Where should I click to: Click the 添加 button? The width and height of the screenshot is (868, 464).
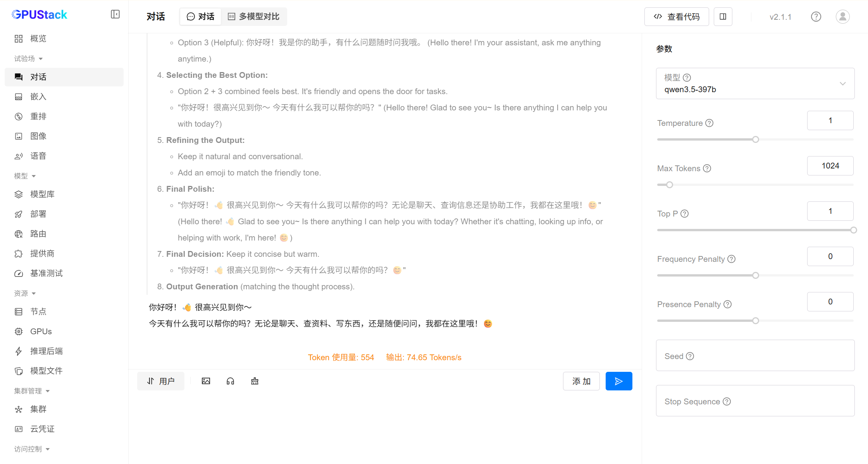pyautogui.click(x=581, y=381)
